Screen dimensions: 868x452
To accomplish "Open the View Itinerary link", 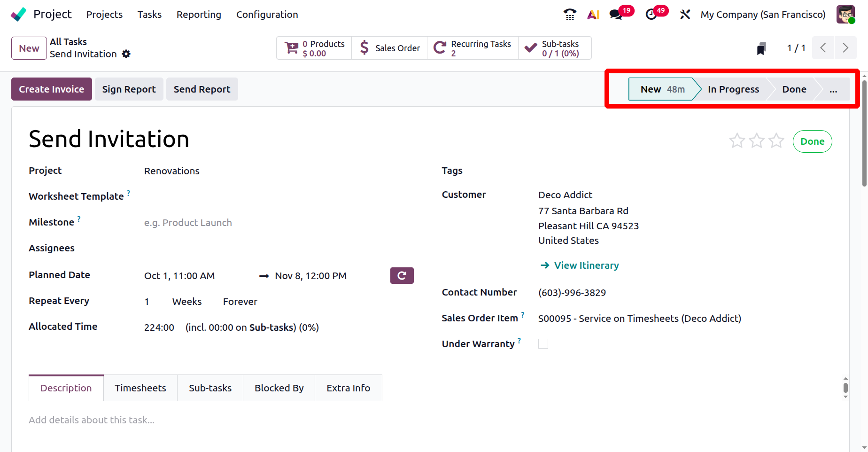I will [586, 265].
